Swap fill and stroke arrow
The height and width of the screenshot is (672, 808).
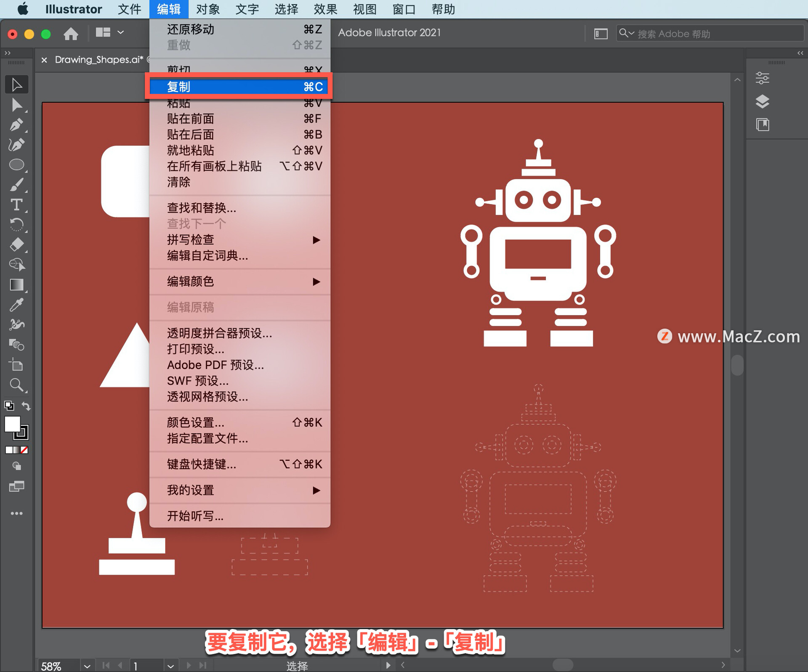(26, 406)
